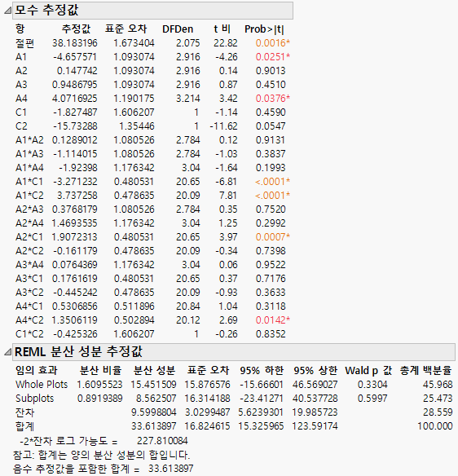
Task: Click the A4*C1 DFDen value 20.84
Action: (188, 306)
